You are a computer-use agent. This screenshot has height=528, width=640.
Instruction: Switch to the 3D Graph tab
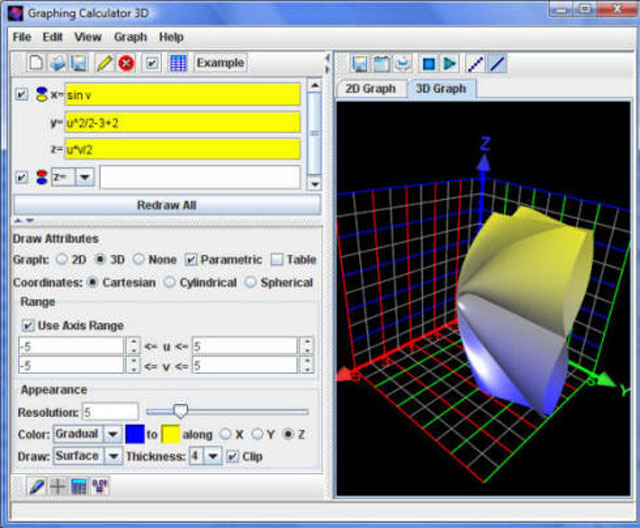click(x=441, y=89)
